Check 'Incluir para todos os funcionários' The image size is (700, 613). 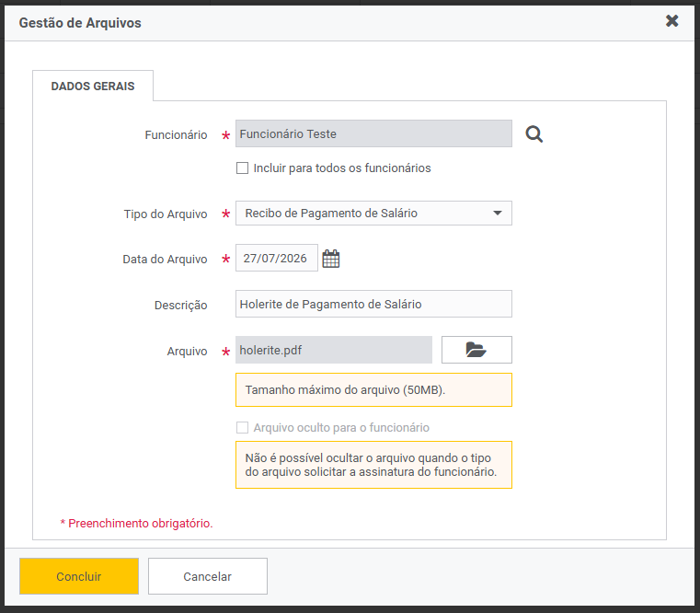click(x=242, y=168)
